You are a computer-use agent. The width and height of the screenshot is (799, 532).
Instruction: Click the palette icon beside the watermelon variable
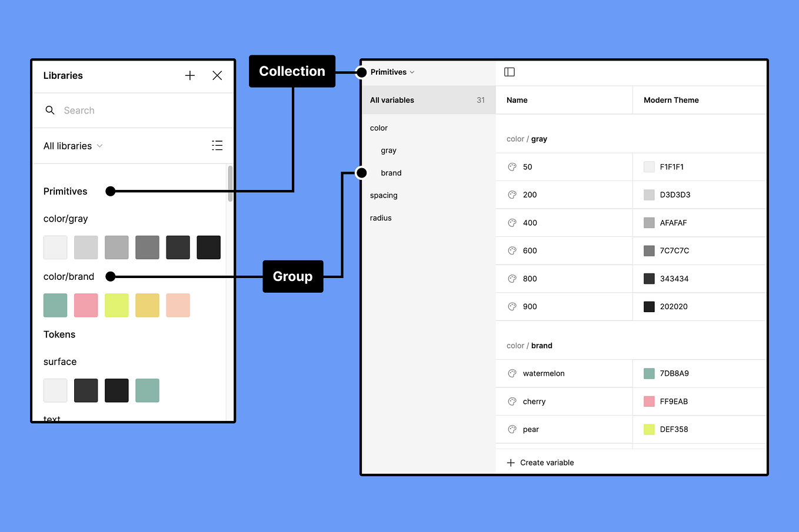coord(511,373)
